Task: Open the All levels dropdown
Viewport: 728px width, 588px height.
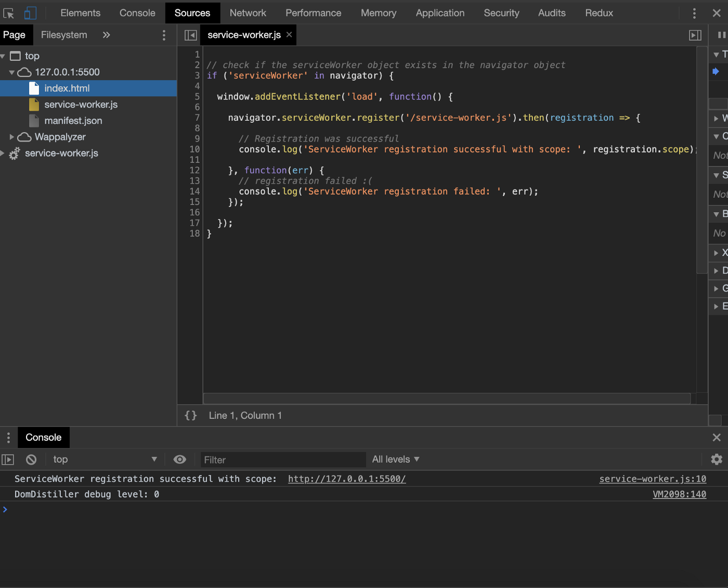Action: tap(395, 459)
